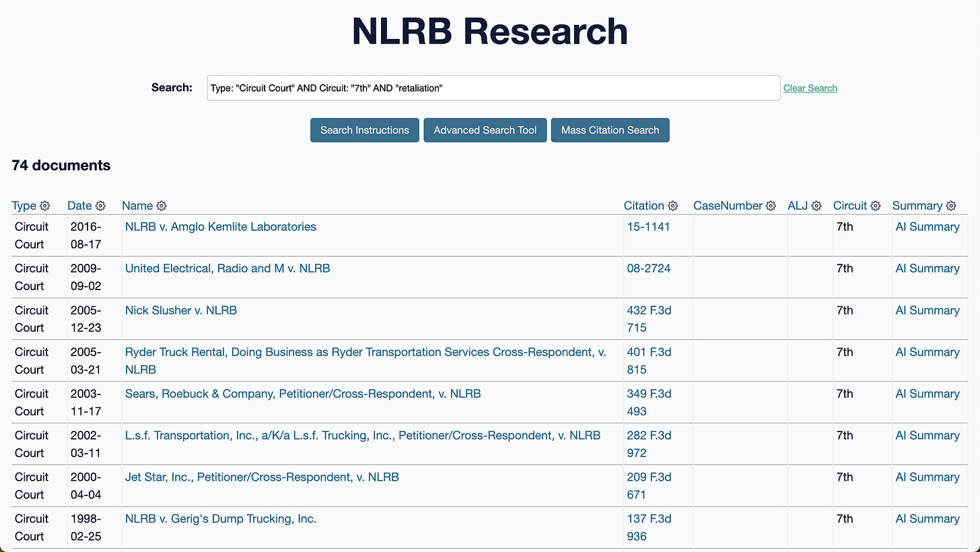The width and height of the screenshot is (980, 552).
Task: Click the Clear Search link
Action: [x=810, y=88]
